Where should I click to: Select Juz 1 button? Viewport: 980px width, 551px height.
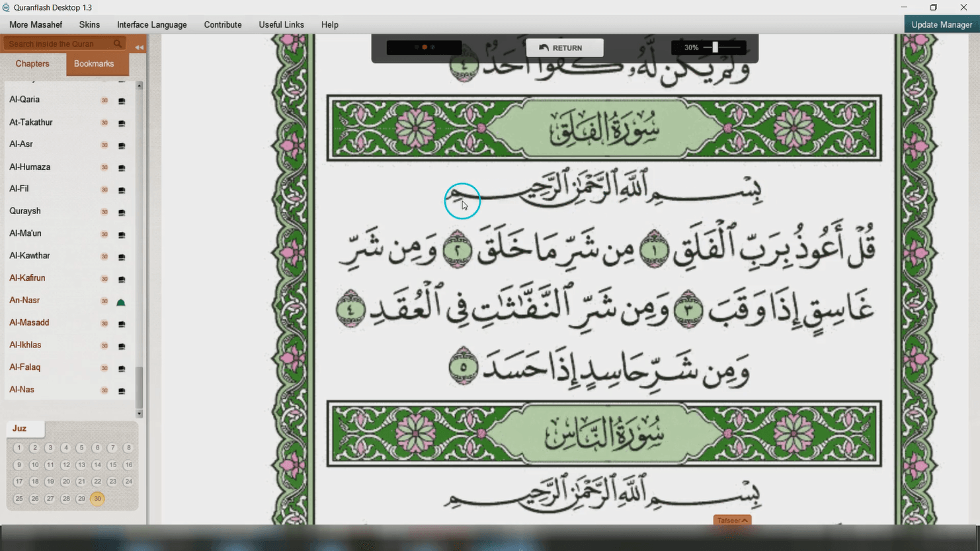click(x=19, y=448)
